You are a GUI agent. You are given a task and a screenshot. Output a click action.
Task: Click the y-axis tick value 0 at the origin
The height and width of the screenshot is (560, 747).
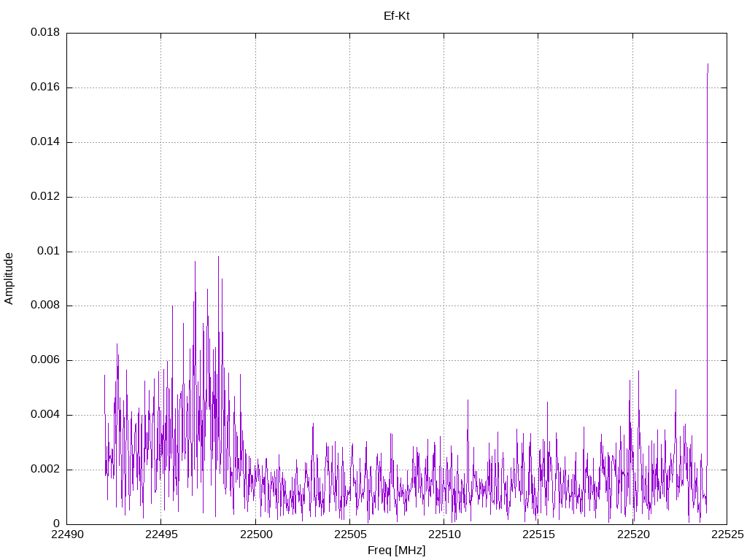pos(57,524)
